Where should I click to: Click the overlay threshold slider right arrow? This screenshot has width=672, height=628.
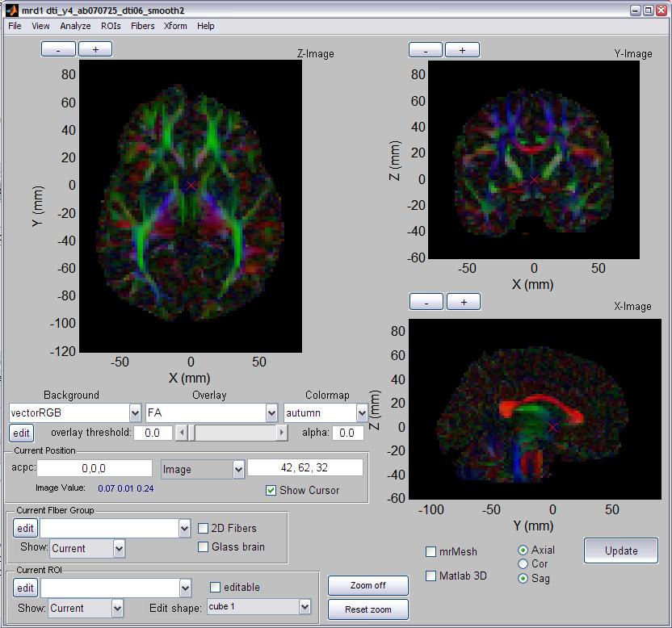281,433
